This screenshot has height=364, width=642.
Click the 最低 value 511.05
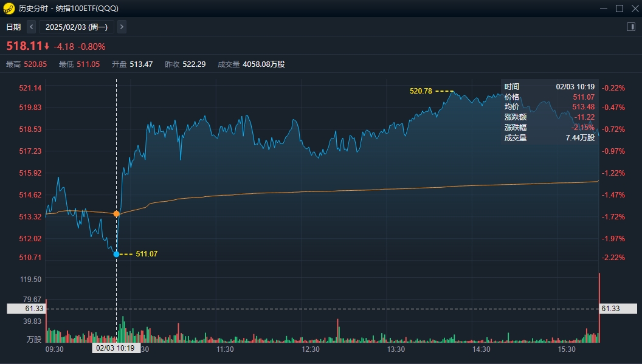pos(88,64)
